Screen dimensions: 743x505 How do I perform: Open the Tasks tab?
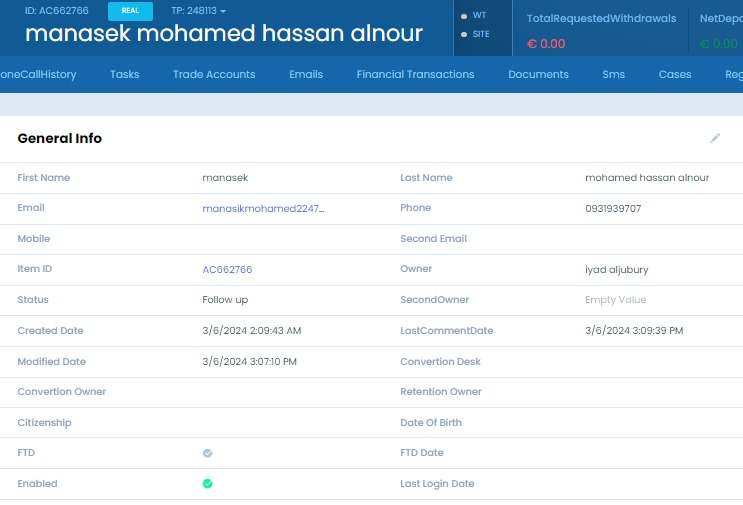tap(125, 74)
